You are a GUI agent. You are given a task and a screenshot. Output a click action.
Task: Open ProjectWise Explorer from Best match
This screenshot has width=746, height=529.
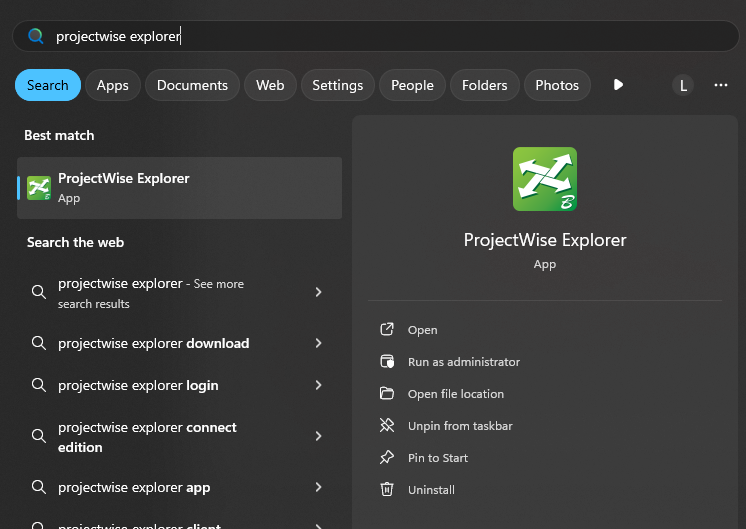tap(180, 188)
